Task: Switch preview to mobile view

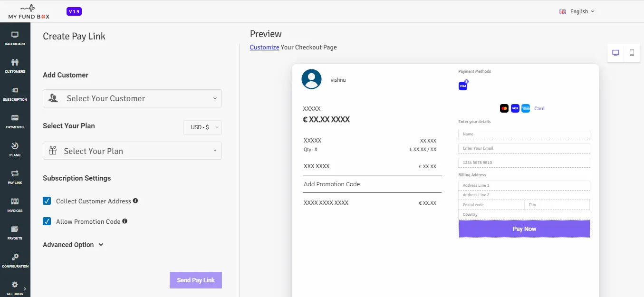Action: (632, 53)
